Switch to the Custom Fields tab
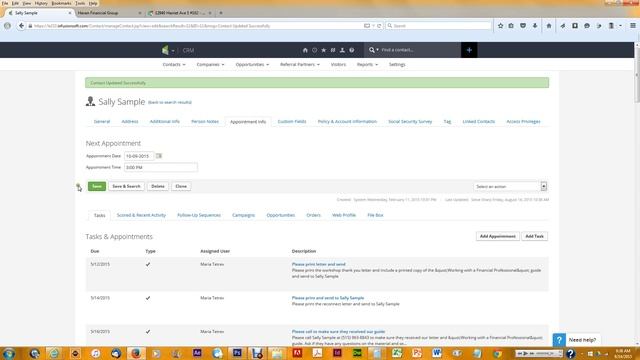 click(x=292, y=122)
